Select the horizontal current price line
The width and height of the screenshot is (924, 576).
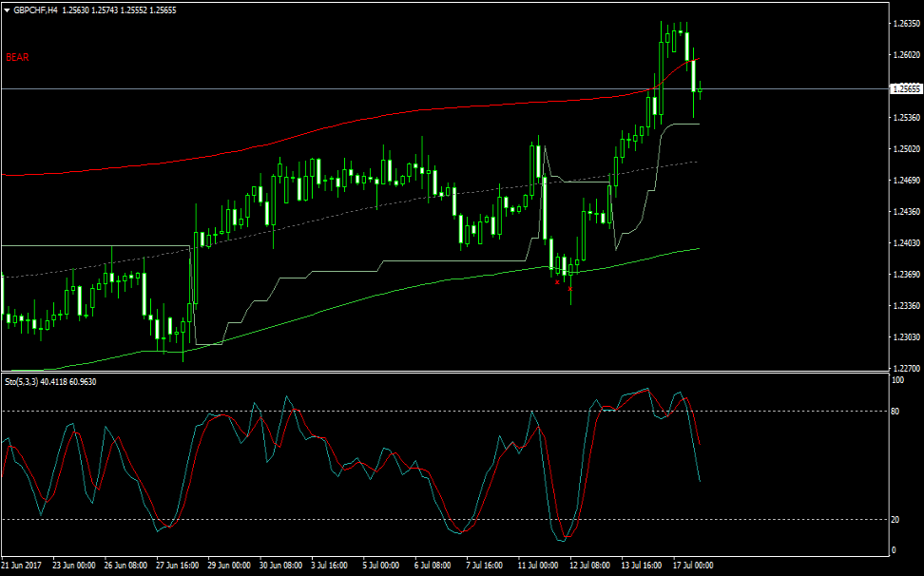coord(285,88)
